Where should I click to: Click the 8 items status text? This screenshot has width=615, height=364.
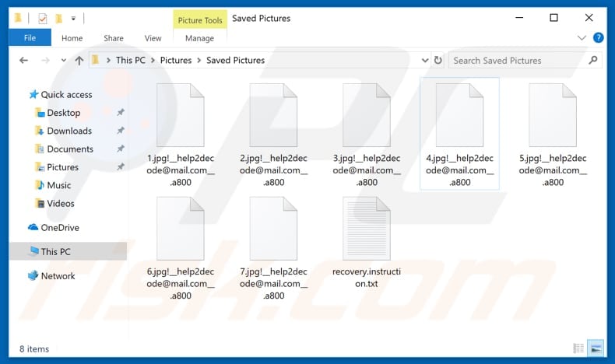click(34, 348)
